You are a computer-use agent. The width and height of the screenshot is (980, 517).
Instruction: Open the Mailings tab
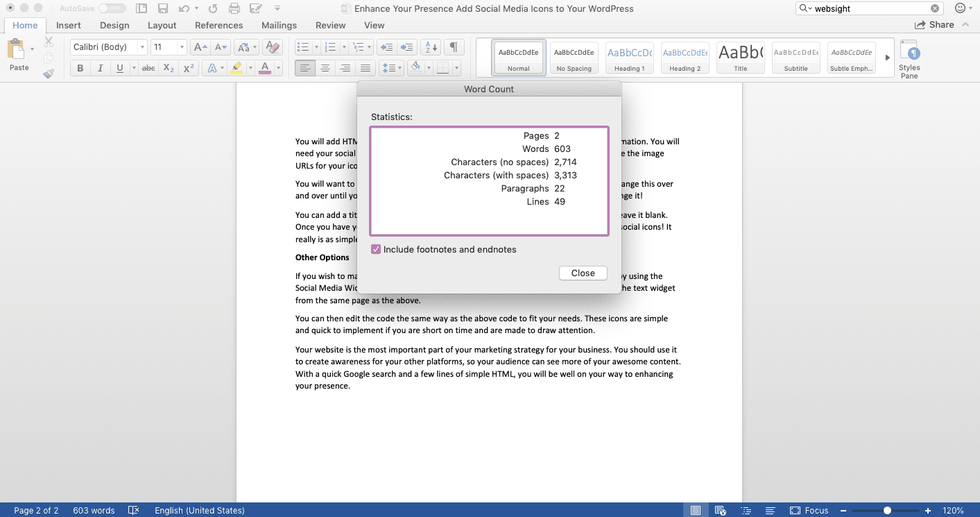pos(280,25)
